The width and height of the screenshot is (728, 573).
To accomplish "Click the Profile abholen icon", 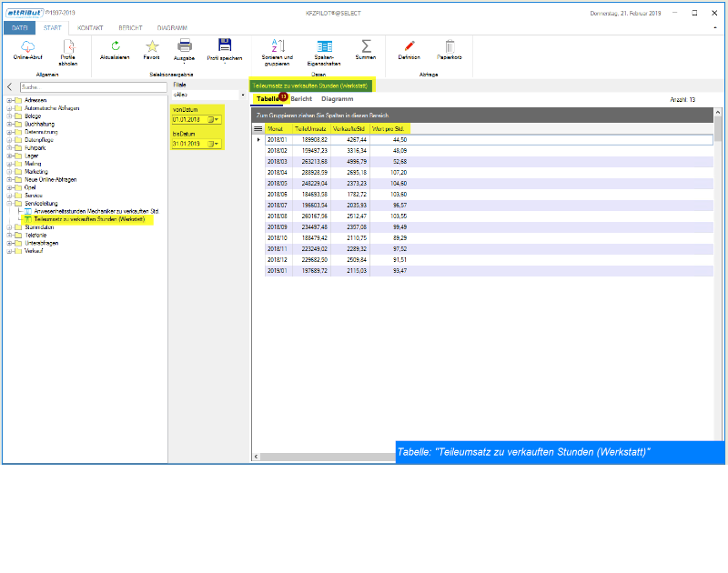I will 68,45.
